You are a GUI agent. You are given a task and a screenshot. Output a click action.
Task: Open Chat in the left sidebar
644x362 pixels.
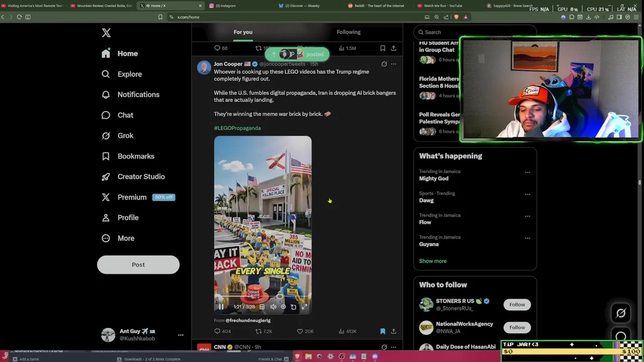click(x=117, y=115)
